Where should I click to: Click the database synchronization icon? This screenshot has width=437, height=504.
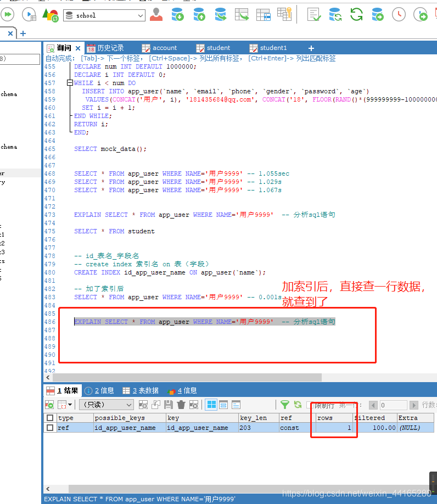(x=335, y=14)
